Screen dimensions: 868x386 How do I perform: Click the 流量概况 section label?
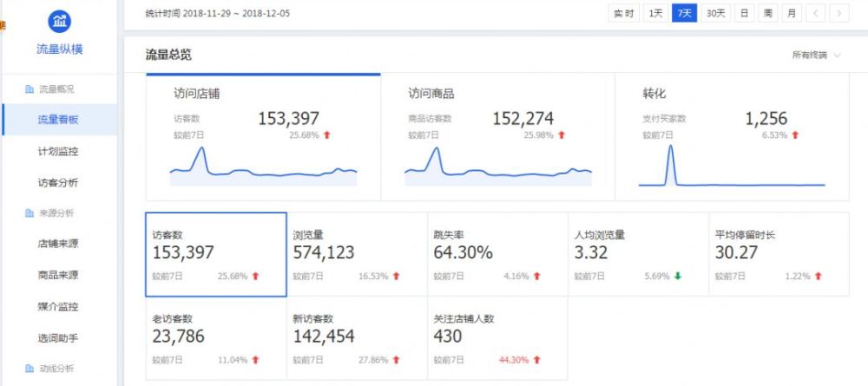coord(56,89)
